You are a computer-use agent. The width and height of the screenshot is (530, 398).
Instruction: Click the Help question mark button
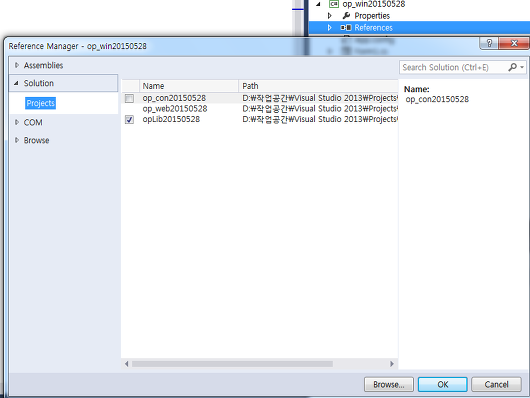point(489,43)
